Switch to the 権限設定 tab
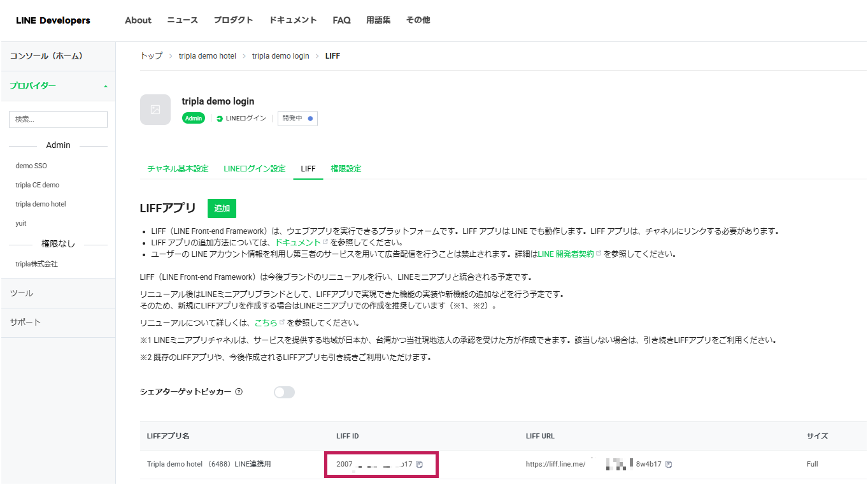This screenshot has height=485, width=868. (346, 169)
